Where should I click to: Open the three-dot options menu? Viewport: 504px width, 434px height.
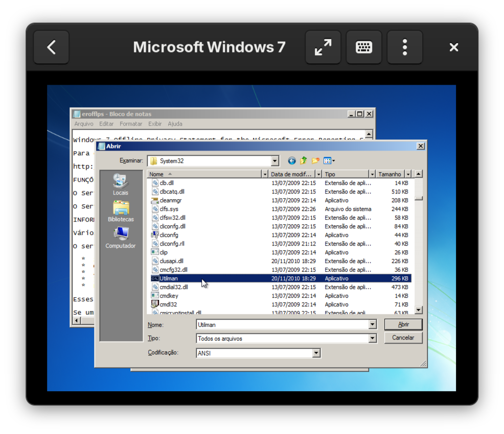tap(405, 47)
